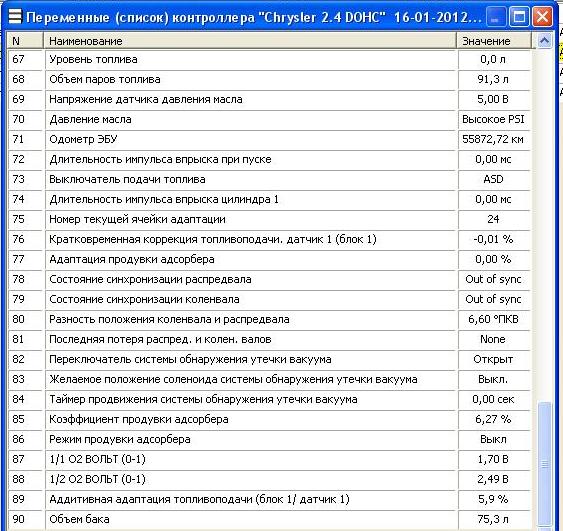The image size is (563, 531).
Task: Select the scrollbar thumb in the list
Action: (544, 464)
